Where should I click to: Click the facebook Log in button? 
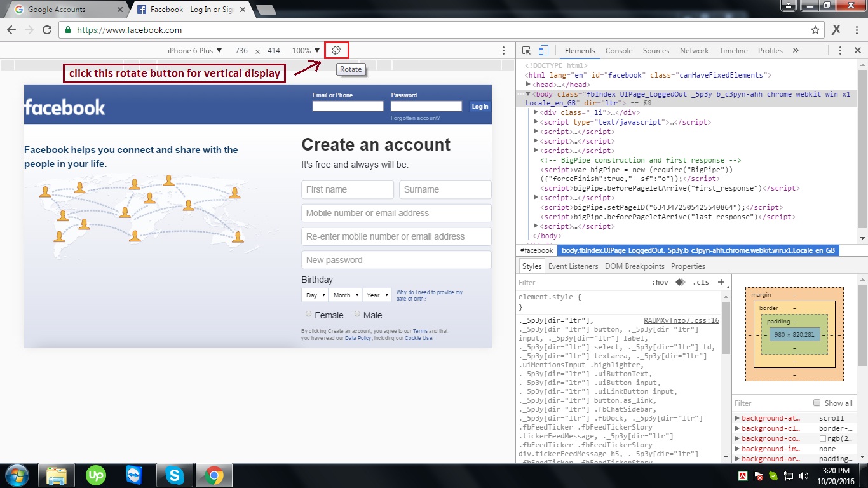point(480,106)
